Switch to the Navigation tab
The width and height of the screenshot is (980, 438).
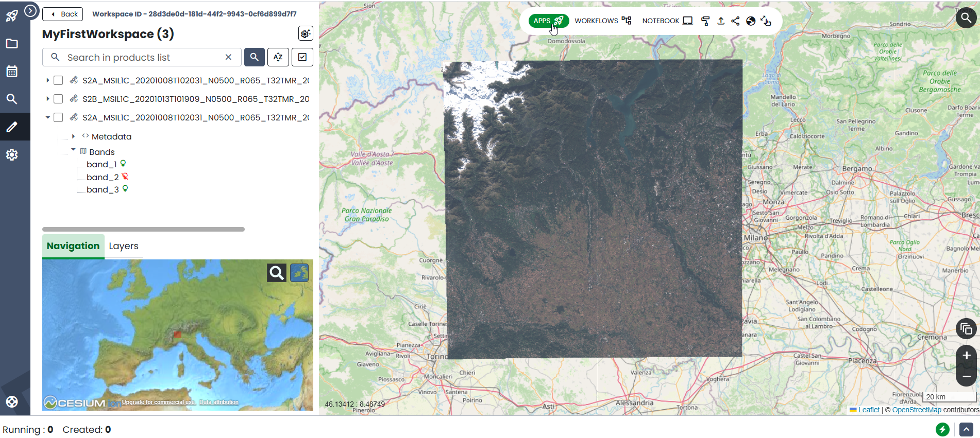73,246
